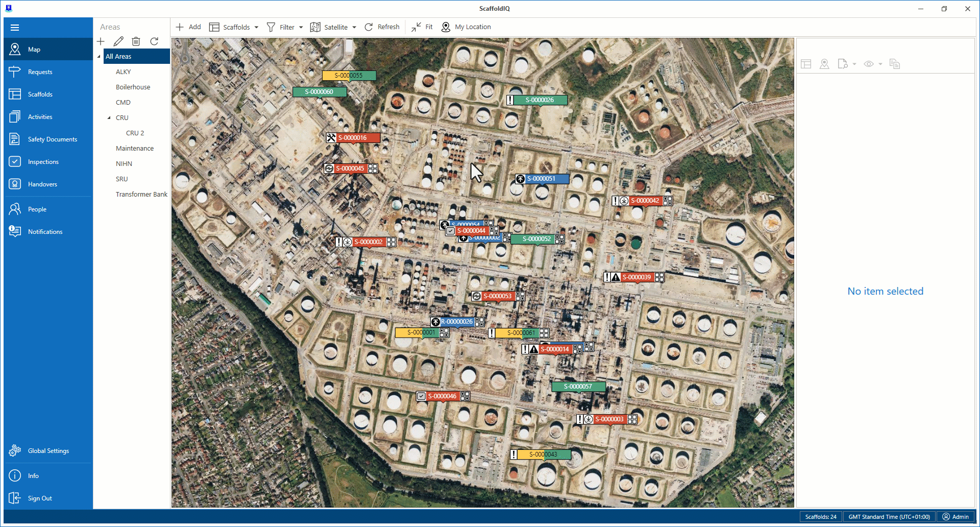Click the hamburger menu icon

click(x=15, y=28)
